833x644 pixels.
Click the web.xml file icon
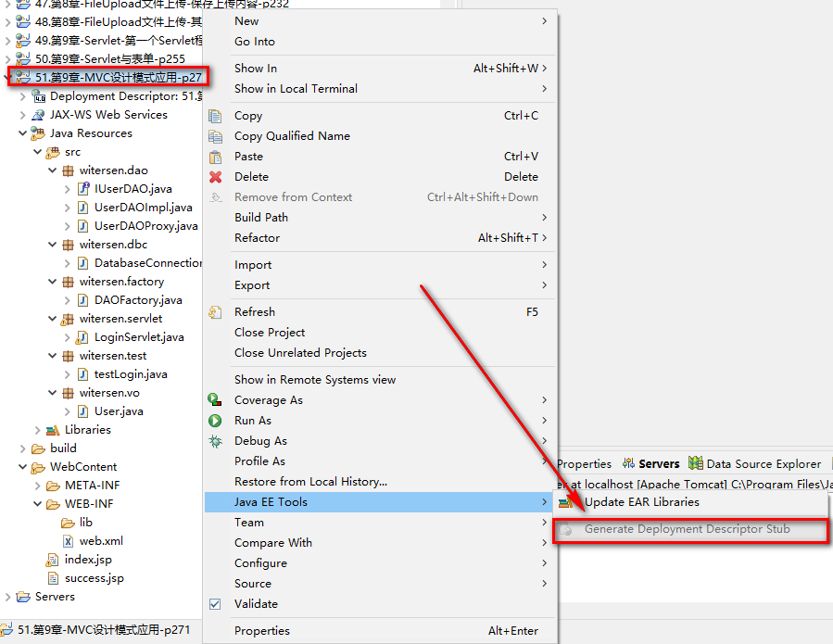tap(68, 541)
